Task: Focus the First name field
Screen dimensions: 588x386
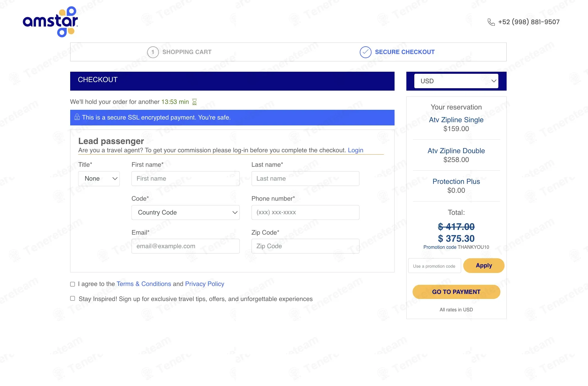Action: coord(185,179)
